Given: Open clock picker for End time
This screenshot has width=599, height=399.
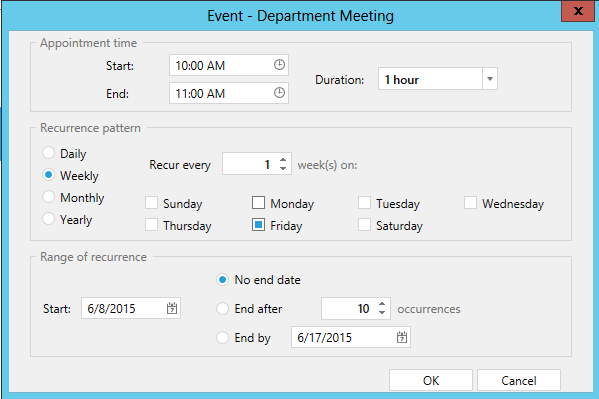Looking at the screenshot, I should coord(279,93).
